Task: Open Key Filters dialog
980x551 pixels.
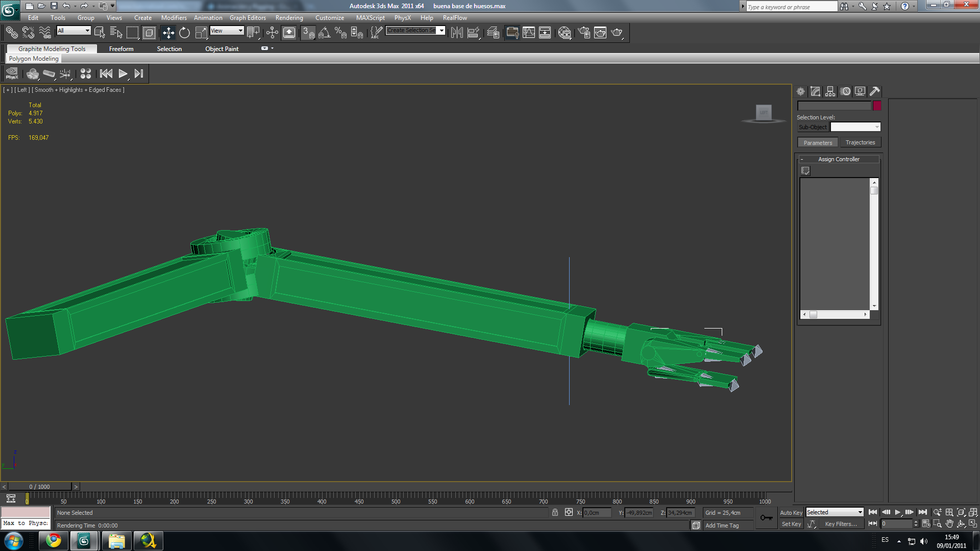Action: tap(841, 524)
